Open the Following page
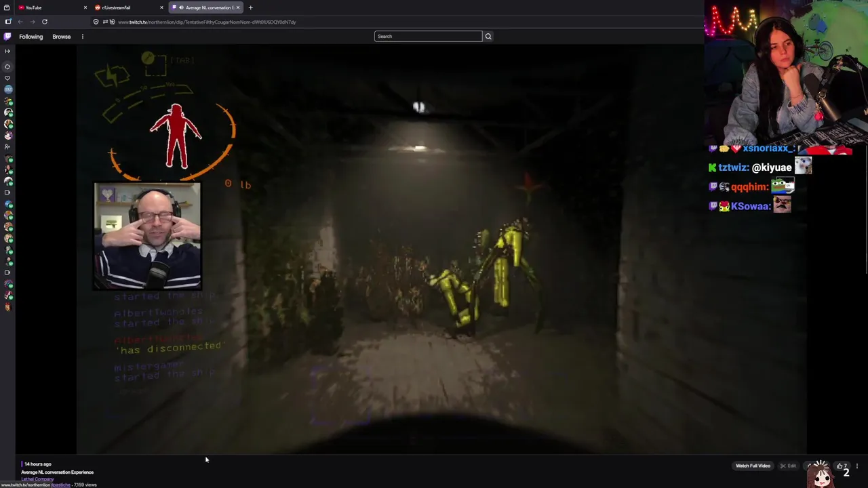The width and height of the screenshot is (868, 488). pyautogui.click(x=31, y=37)
